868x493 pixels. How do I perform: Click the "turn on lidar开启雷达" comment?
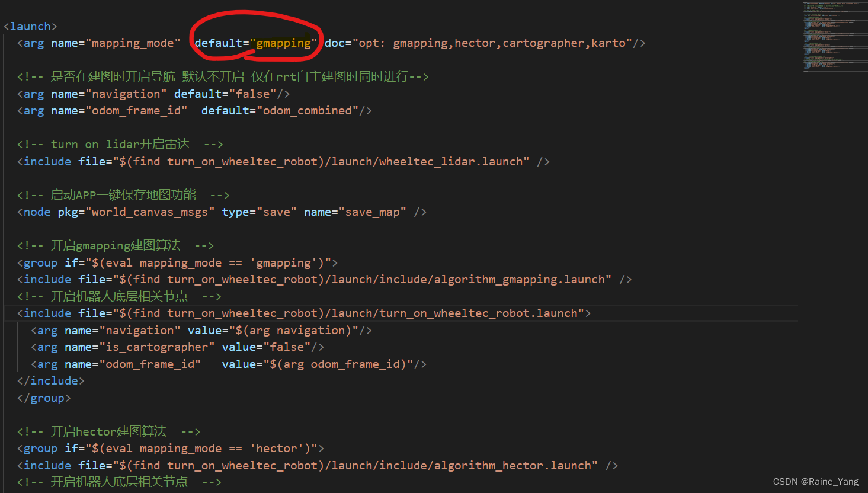tap(120, 145)
